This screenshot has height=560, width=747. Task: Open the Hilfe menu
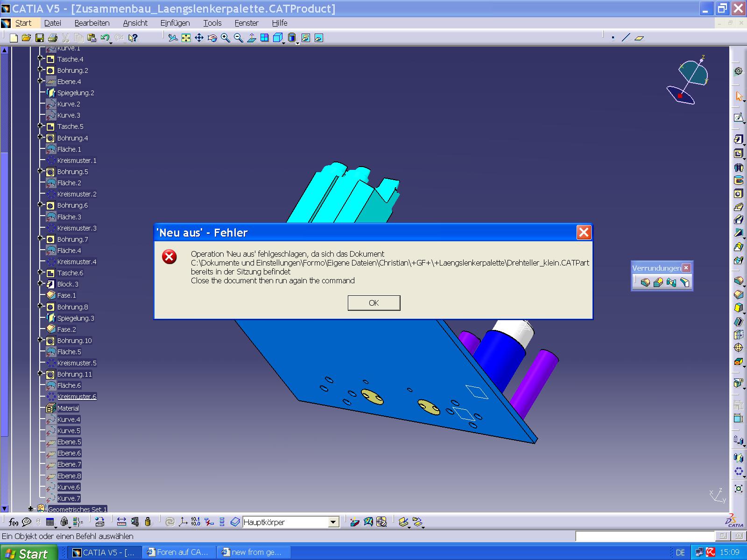[280, 23]
